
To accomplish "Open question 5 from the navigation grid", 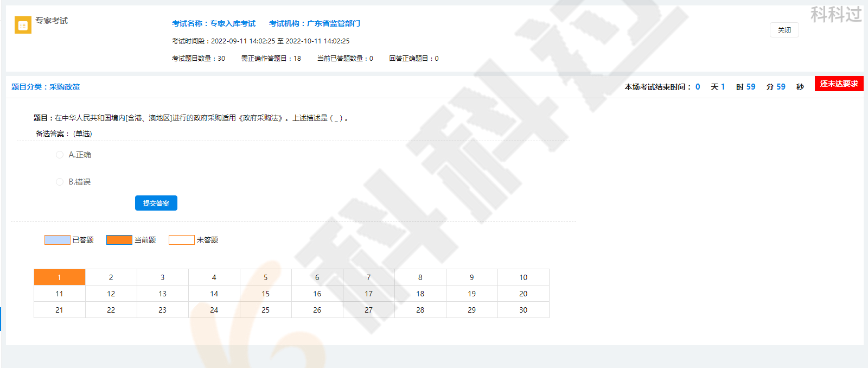I will click(266, 277).
